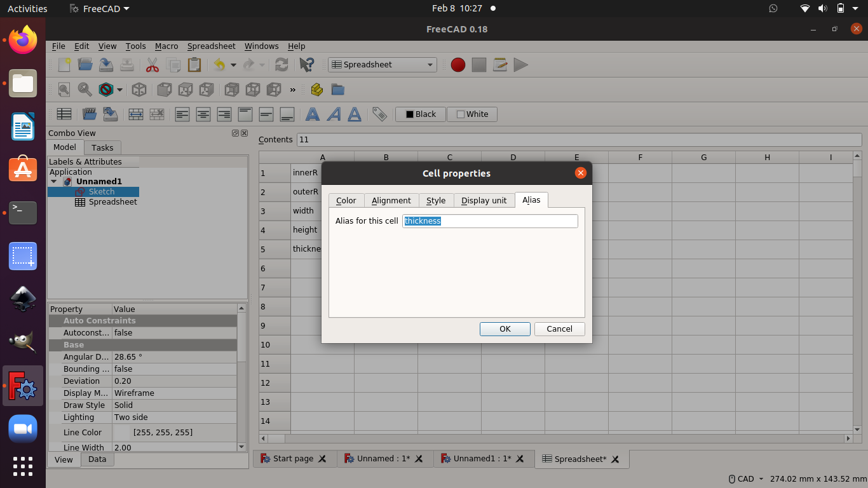Switch to the Alignment tab
The image size is (868, 488).
point(391,200)
